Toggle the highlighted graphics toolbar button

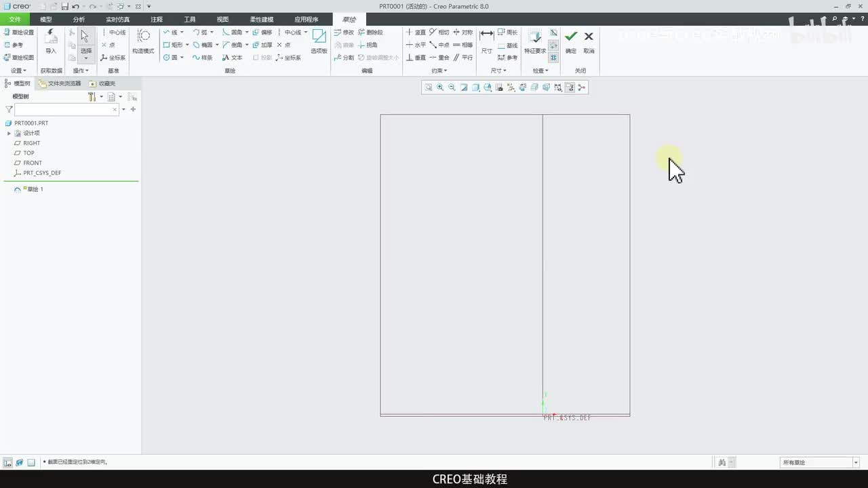pos(570,87)
